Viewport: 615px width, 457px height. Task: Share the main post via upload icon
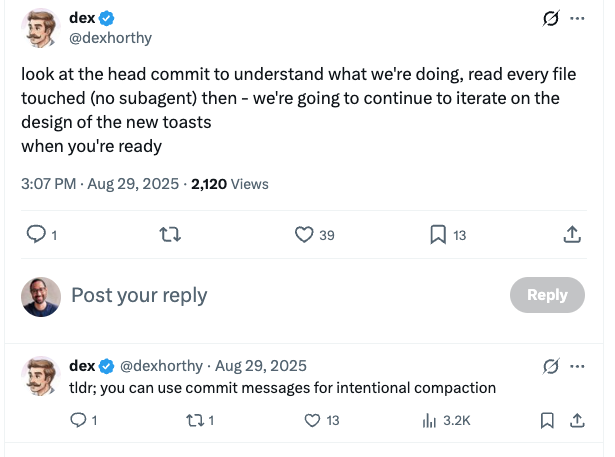572,234
